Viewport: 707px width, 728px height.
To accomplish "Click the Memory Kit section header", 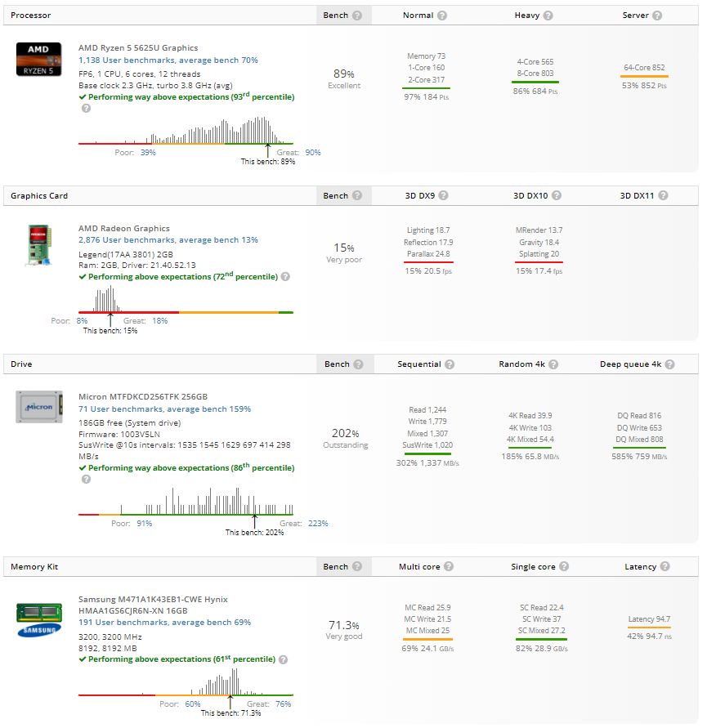I will coord(34,566).
